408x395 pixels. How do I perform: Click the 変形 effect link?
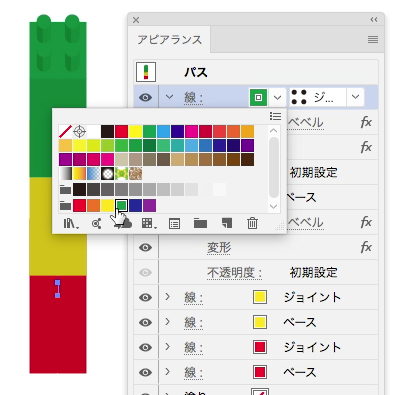pyautogui.click(x=219, y=248)
